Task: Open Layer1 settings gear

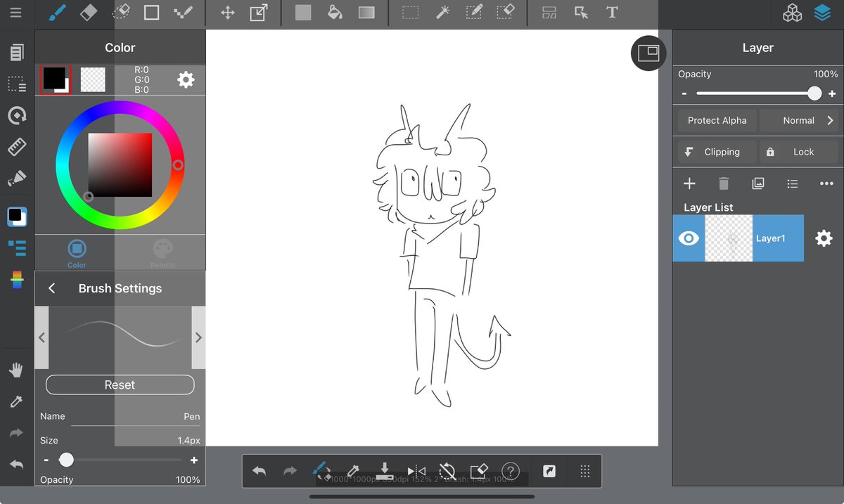Action: [824, 238]
